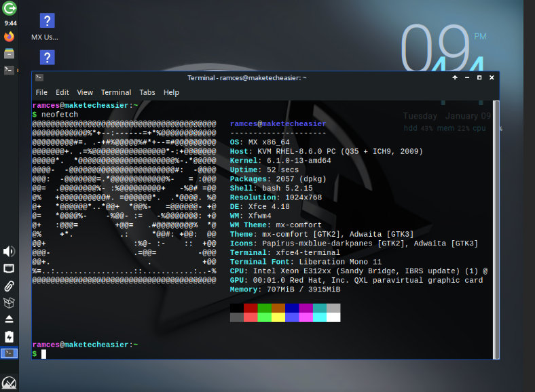Click the eject removable drives icon

pyautogui.click(x=10, y=319)
